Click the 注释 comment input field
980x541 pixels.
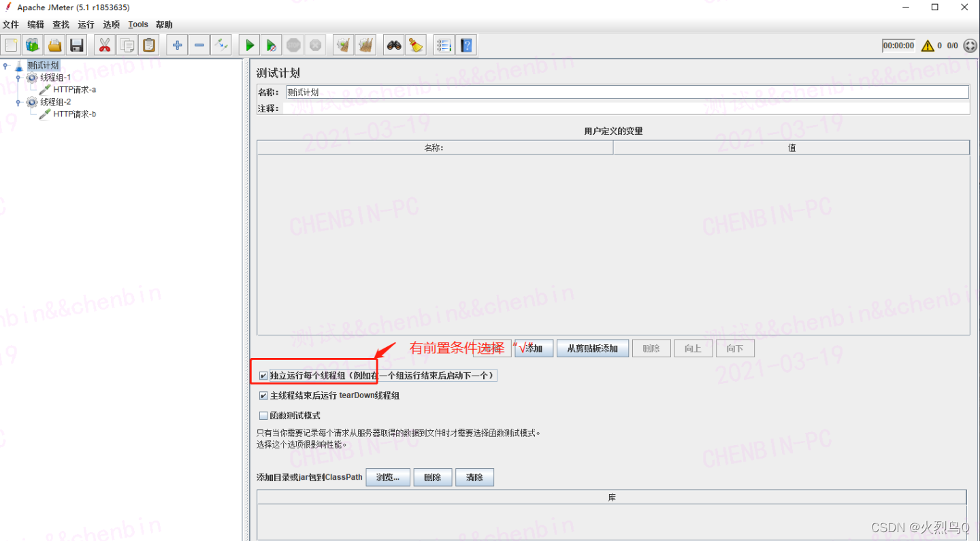(x=626, y=108)
